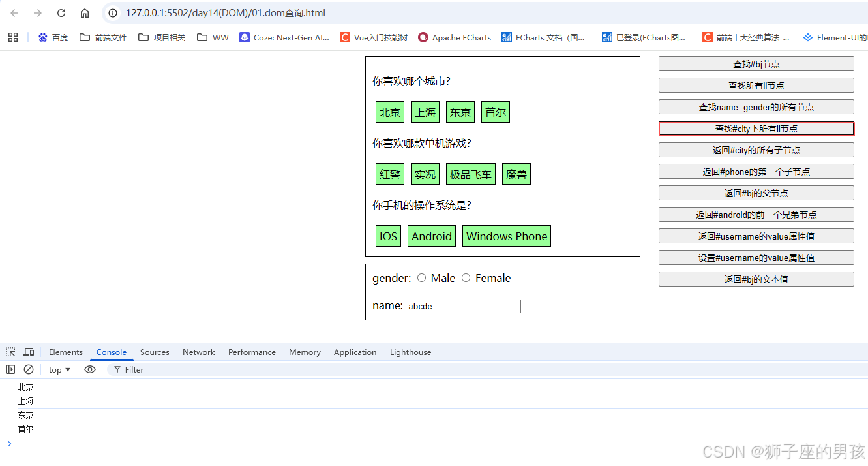Select the Female radio button

(466, 278)
